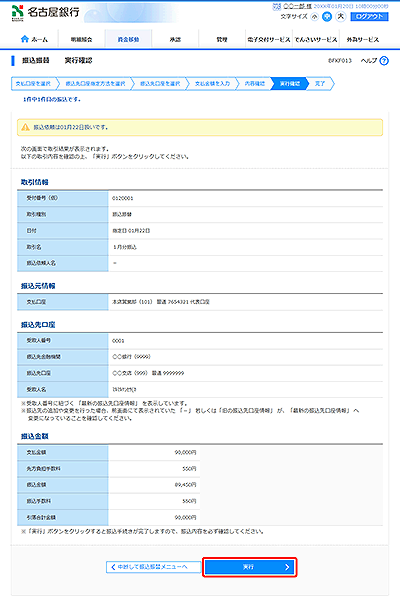The image size is (400, 611).
Task: Set font size to 中
Action: [x=327, y=16]
